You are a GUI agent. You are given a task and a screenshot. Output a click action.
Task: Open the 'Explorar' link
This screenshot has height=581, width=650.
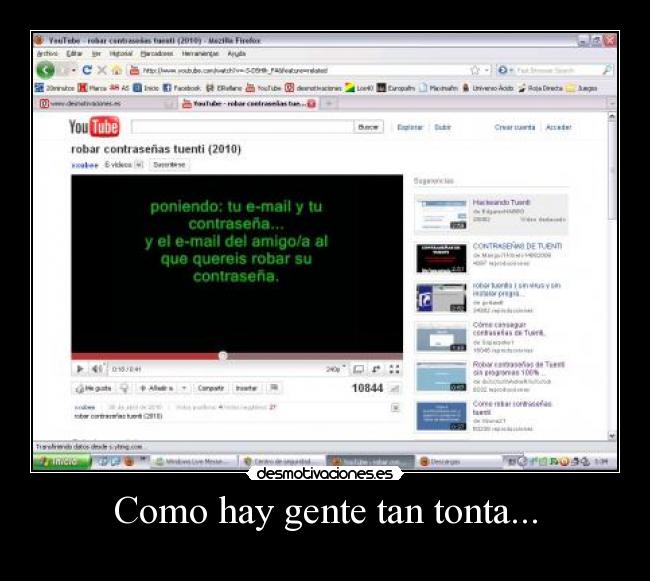(410, 127)
